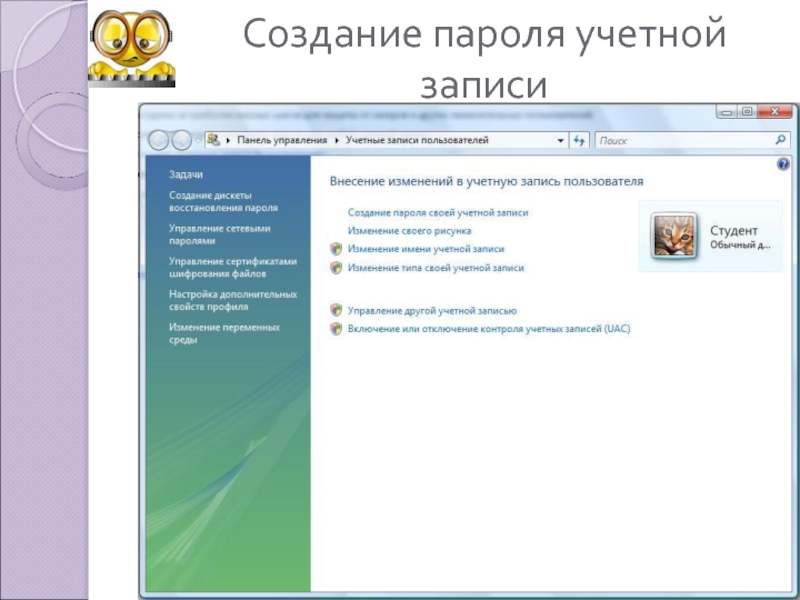Click shield icon beside Изменение типа своей учетной записи
The image size is (800, 600).
coord(336,268)
